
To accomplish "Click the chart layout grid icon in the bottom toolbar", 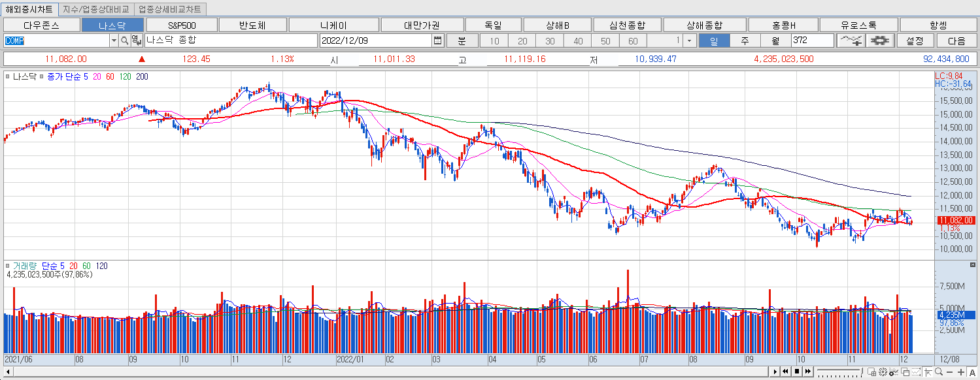I will click(x=871, y=372).
